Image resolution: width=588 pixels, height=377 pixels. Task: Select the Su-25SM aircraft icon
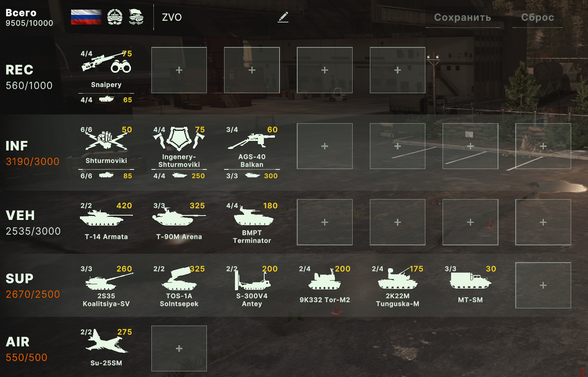[x=106, y=342]
